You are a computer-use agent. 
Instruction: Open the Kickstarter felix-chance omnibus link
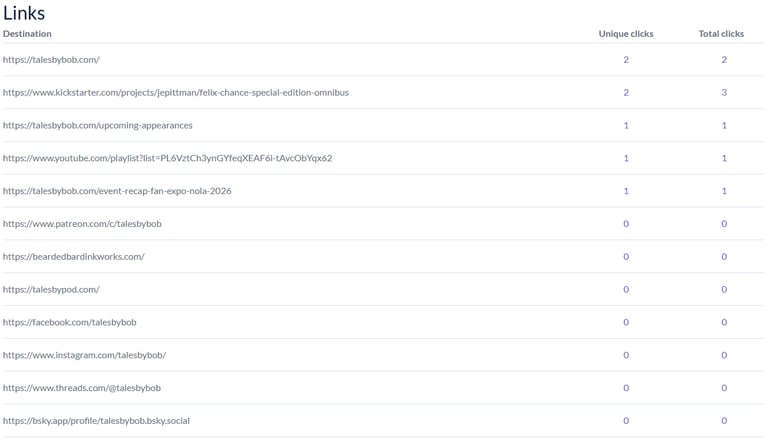coord(176,93)
